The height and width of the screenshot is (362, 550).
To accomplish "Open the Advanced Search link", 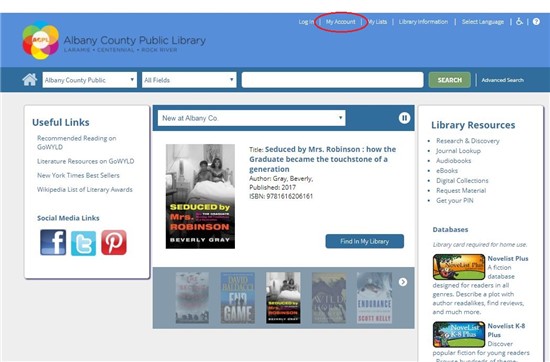I will 502,80.
